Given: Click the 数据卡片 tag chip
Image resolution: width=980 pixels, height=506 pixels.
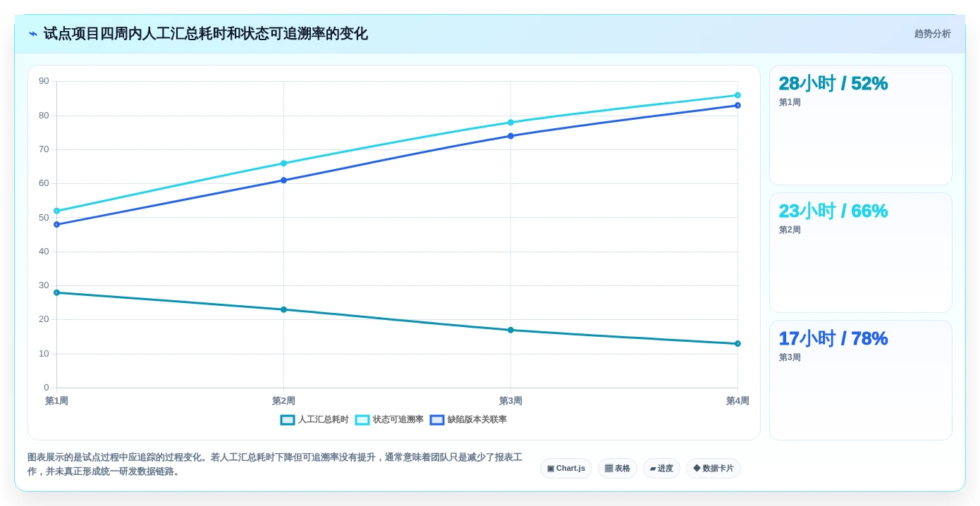Looking at the screenshot, I should coord(713,468).
